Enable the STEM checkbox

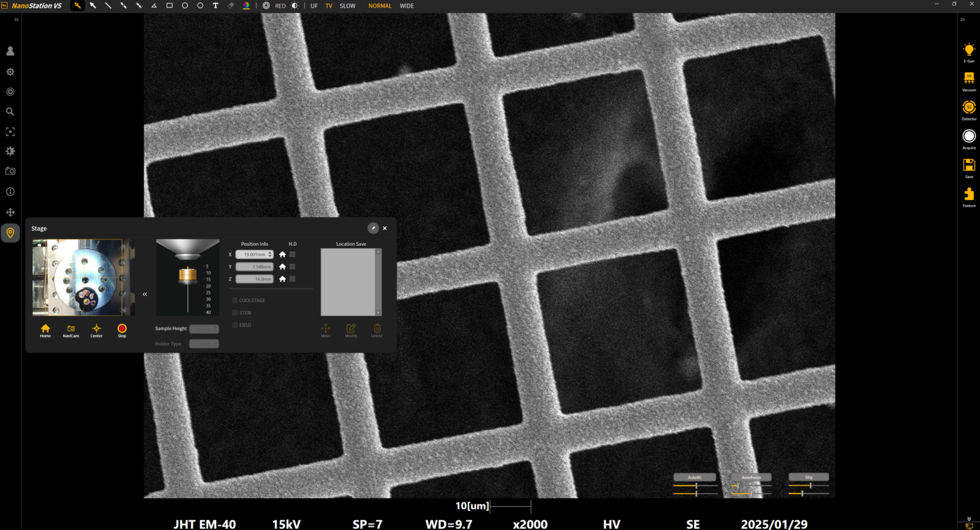tap(235, 313)
